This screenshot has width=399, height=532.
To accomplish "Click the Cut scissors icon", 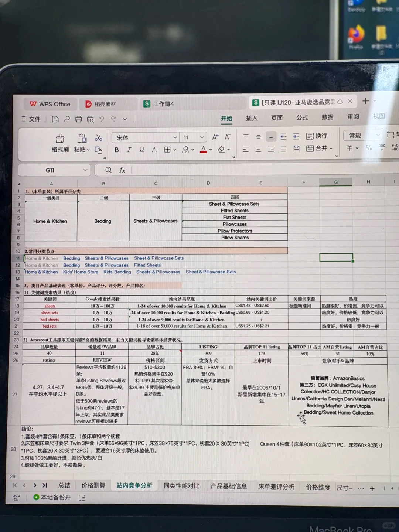I will (x=99, y=138).
